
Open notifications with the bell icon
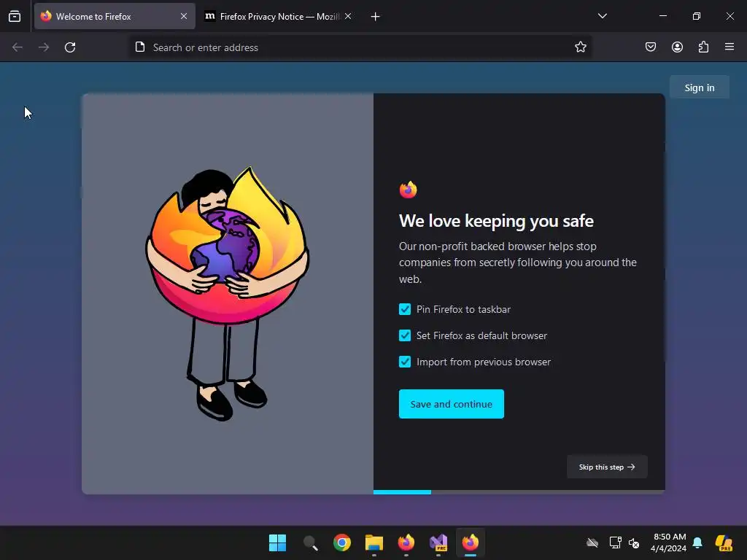coord(697,542)
